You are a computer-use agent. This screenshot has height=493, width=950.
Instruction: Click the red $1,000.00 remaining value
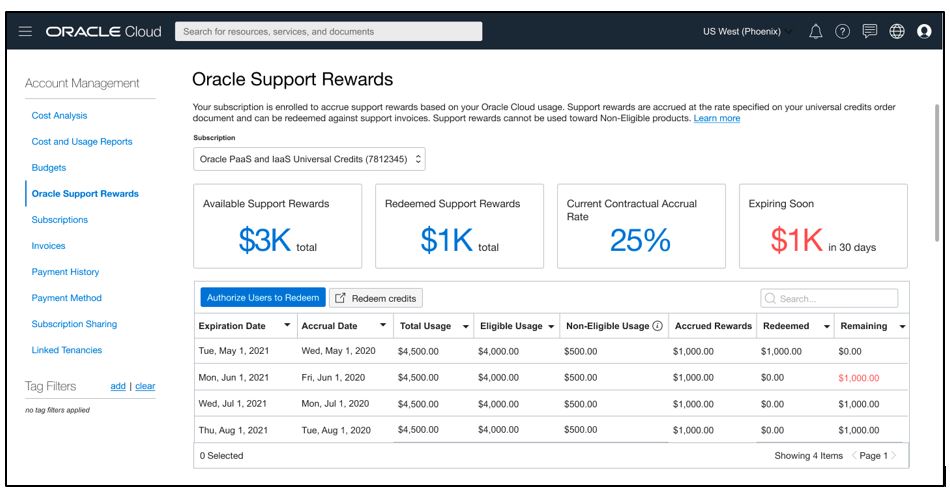(859, 378)
